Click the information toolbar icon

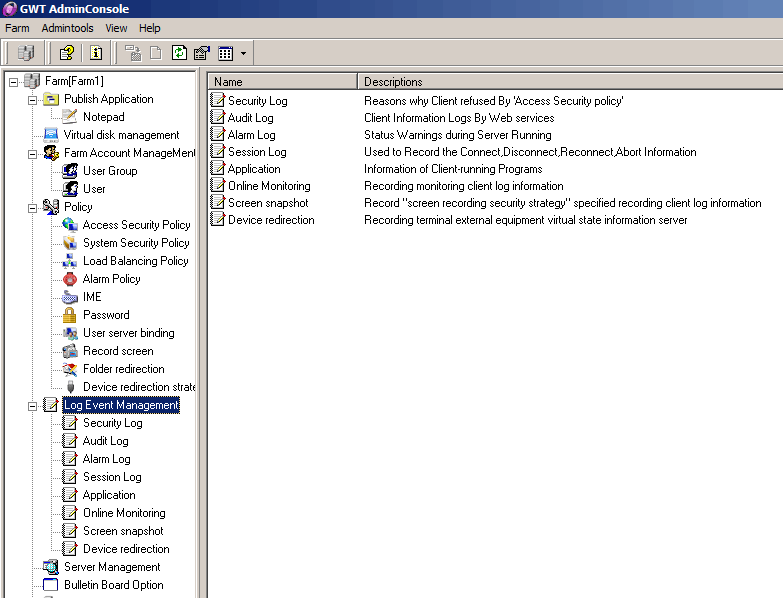96,53
